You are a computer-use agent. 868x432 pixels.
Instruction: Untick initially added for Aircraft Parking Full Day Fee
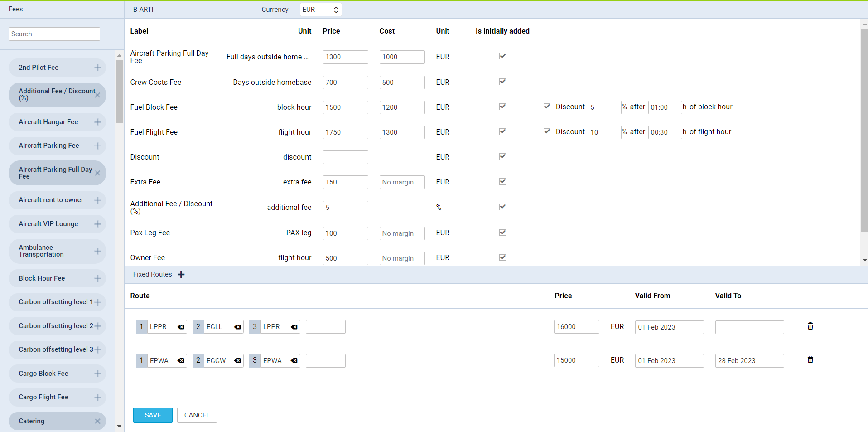coord(502,56)
